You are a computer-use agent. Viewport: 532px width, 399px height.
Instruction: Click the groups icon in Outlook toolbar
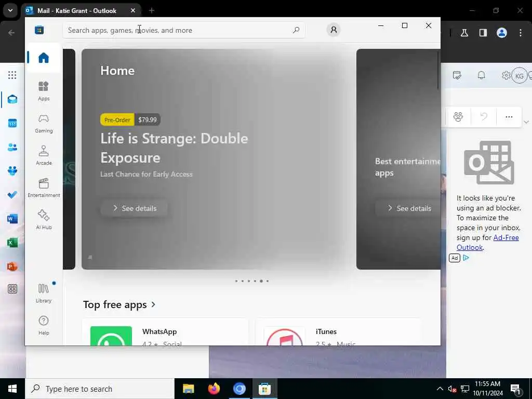click(458, 117)
